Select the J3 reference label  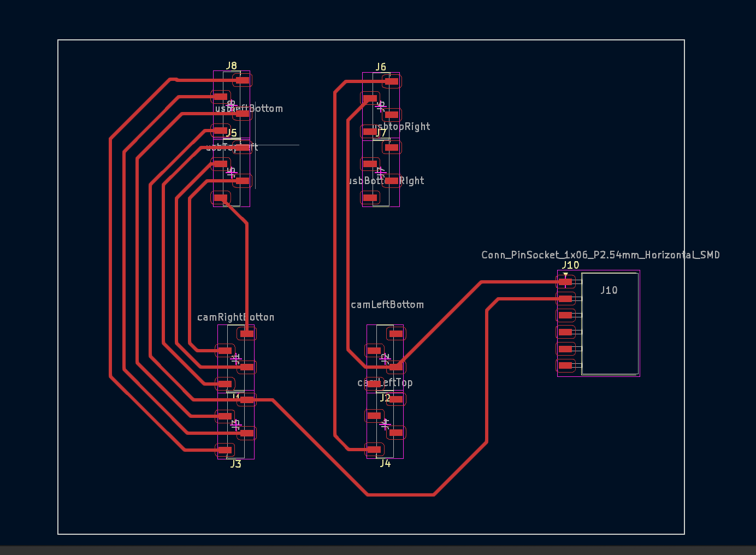(235, 464)
